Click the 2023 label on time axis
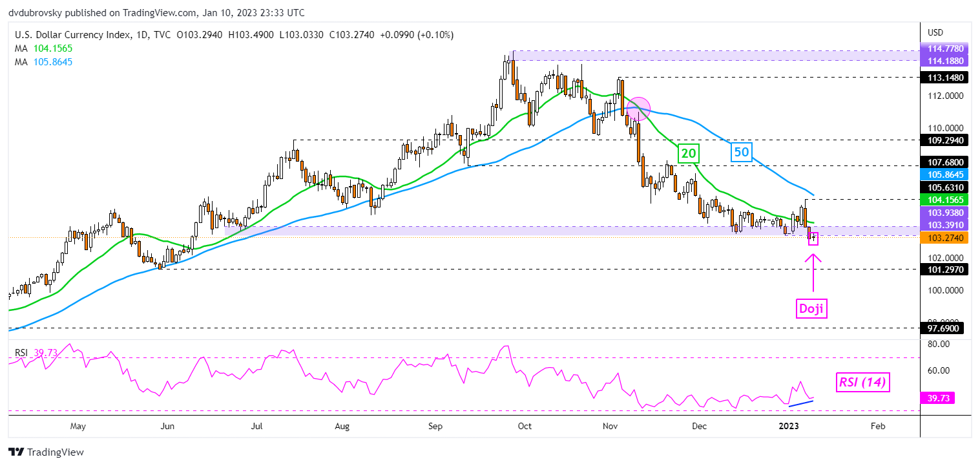The height and width of the screenshot is (466, 980). click(789, 426)
